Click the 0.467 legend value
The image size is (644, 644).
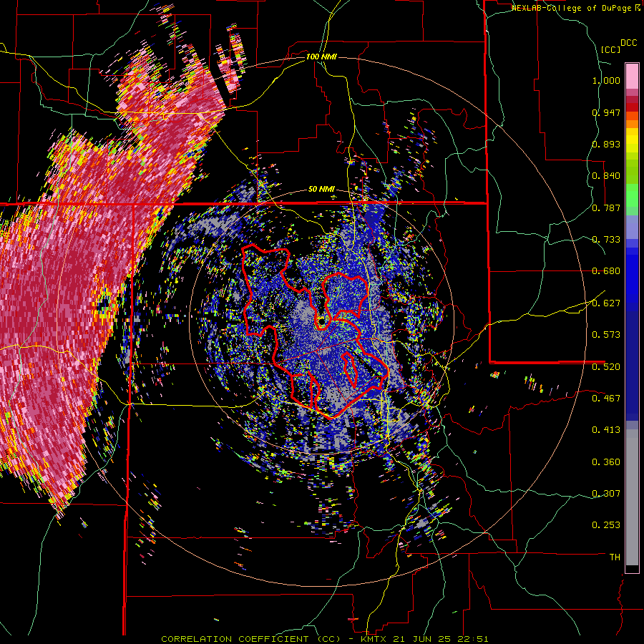(x=606, y=399)
